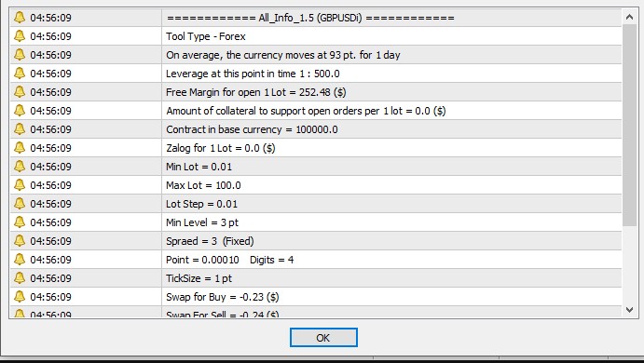Click the bell icon in the Min Lot row
Viewport: 644px width, 363px height.
[20, 166]
